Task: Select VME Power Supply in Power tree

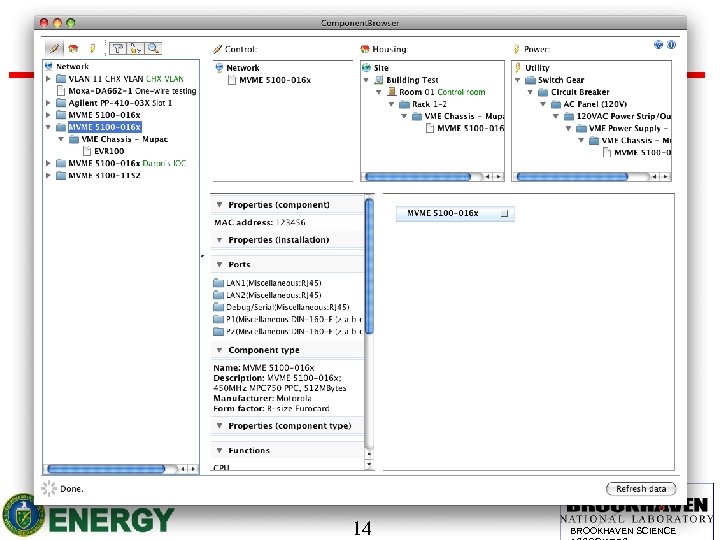Action: click(x=629, y=128)
